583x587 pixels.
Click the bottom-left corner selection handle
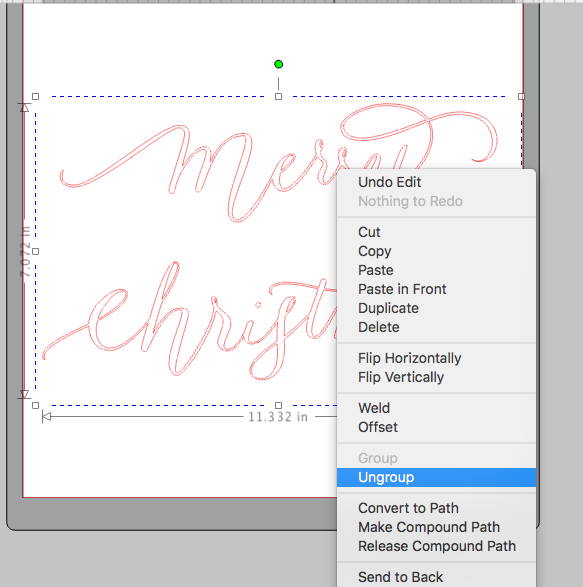pyautogui.click(x=36, y=405)
